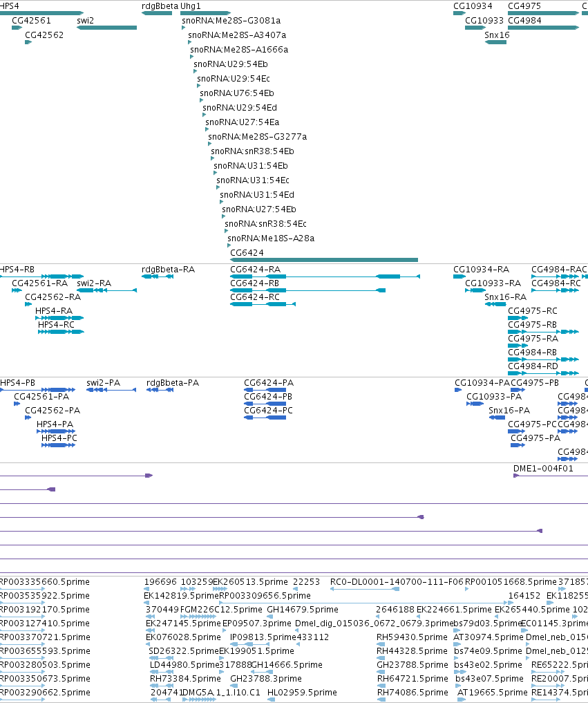The image size is (588, 703).
Task: Click protein HPS4-PB label
Action: (x=17, y=383)
